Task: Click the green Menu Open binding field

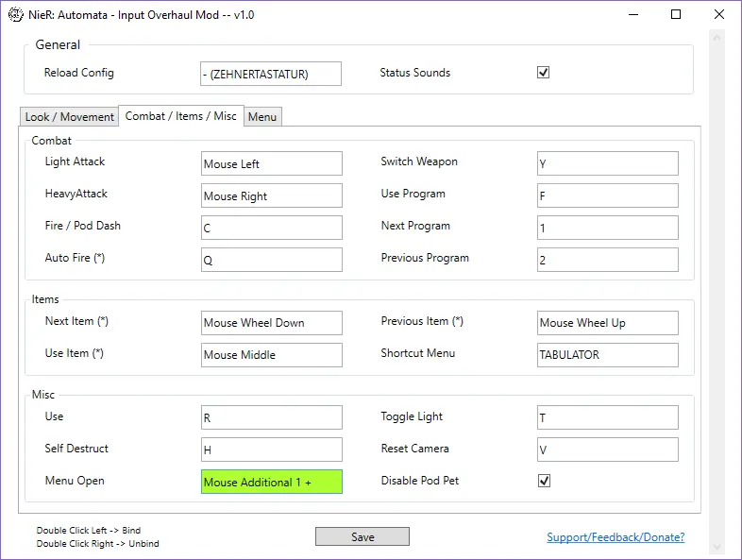Action: [x=272, y=482]
